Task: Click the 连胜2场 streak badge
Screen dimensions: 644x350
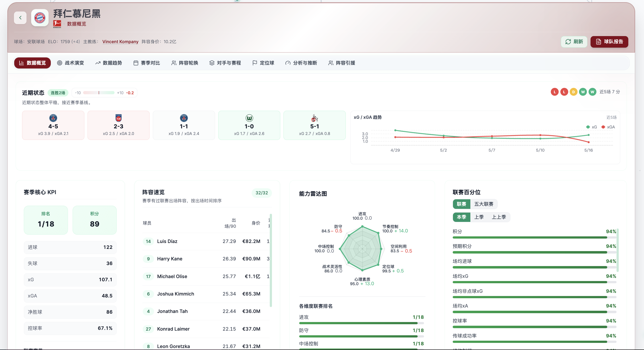Action: tap(58, 93)
